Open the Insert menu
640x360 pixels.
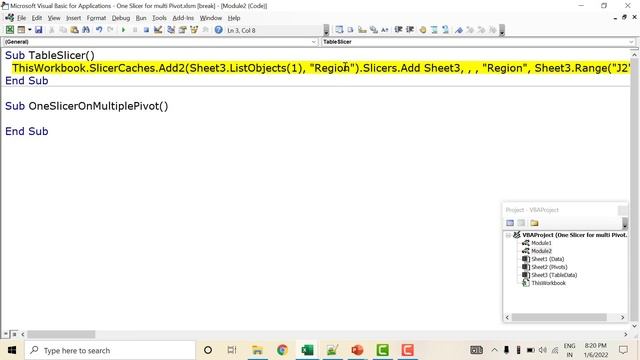(x=73, y=18)
